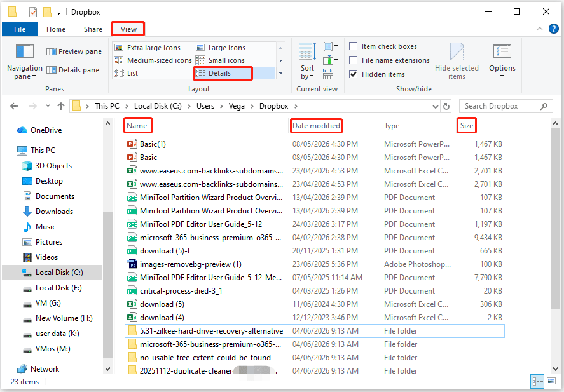Screen dimensions: 564x392
Task: Select Extra large icons layout
Action: click(148, 48)
